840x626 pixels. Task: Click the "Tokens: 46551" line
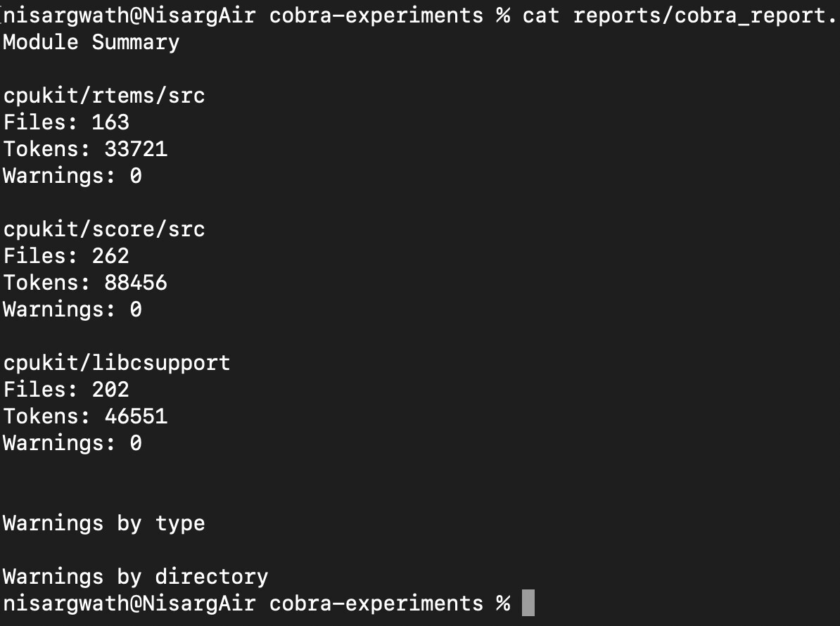(85, 416)
